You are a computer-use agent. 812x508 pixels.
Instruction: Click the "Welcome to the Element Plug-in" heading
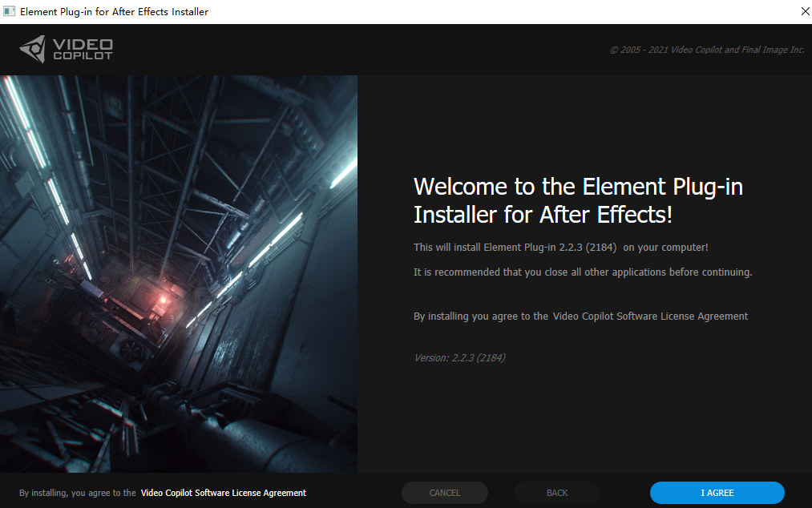[578, 200]
